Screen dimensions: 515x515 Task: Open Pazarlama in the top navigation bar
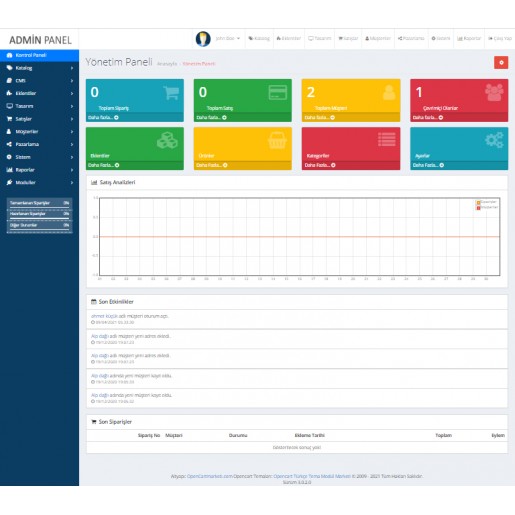pyautogui.click(x=411, y=38)
